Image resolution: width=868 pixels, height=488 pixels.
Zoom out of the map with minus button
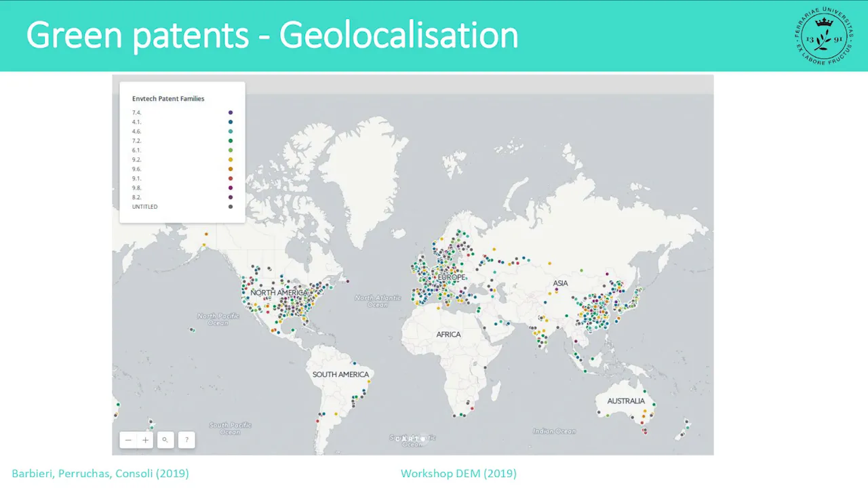click(x=128, y=440)
